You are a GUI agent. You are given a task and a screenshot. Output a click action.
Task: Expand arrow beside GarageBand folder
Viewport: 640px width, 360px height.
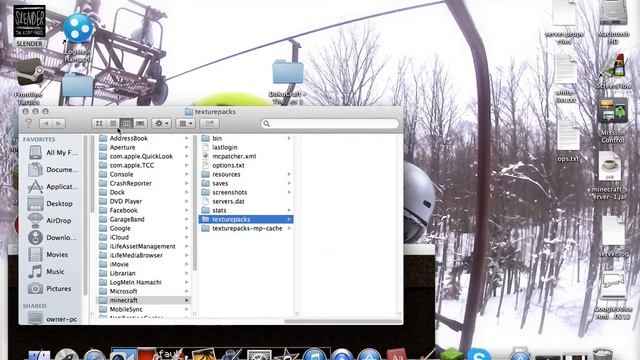187,219
